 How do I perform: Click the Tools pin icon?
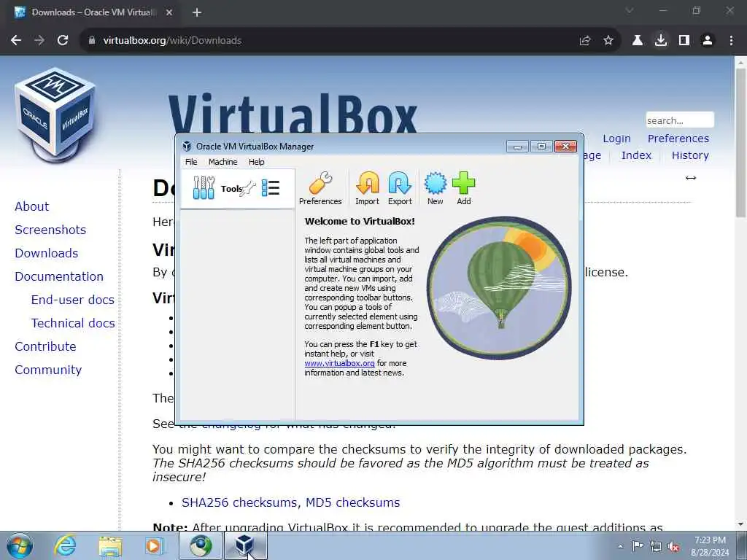click(x=248, y=189)
